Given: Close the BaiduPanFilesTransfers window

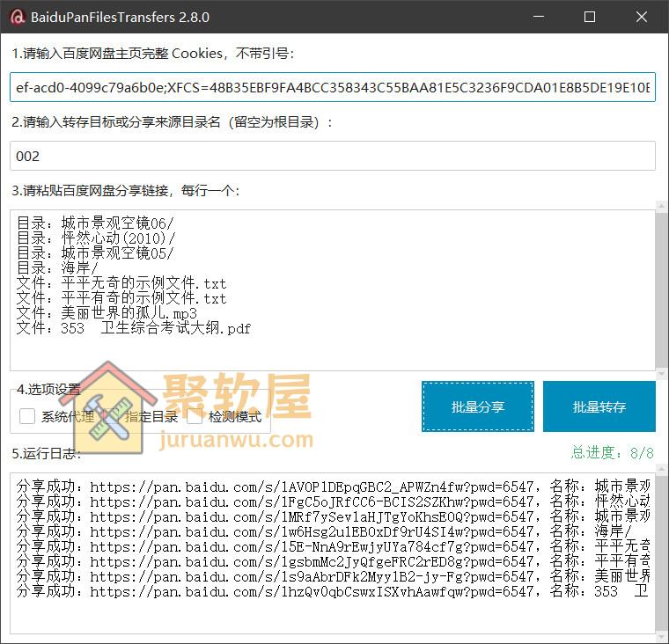Looking at the screenshot, I should pos(641,17).
